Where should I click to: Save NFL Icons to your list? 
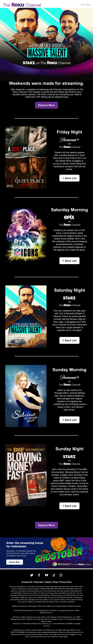tap(69, 261)
